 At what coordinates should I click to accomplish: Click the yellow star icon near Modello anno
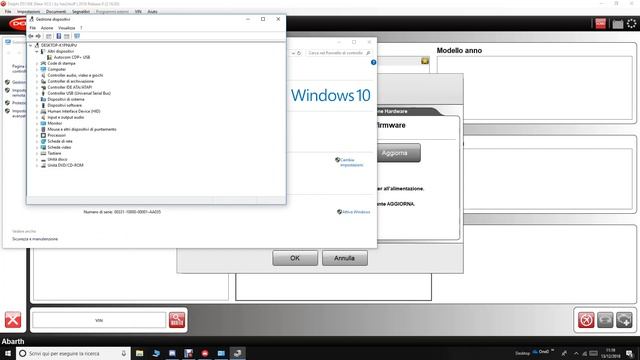coord(425,61)
